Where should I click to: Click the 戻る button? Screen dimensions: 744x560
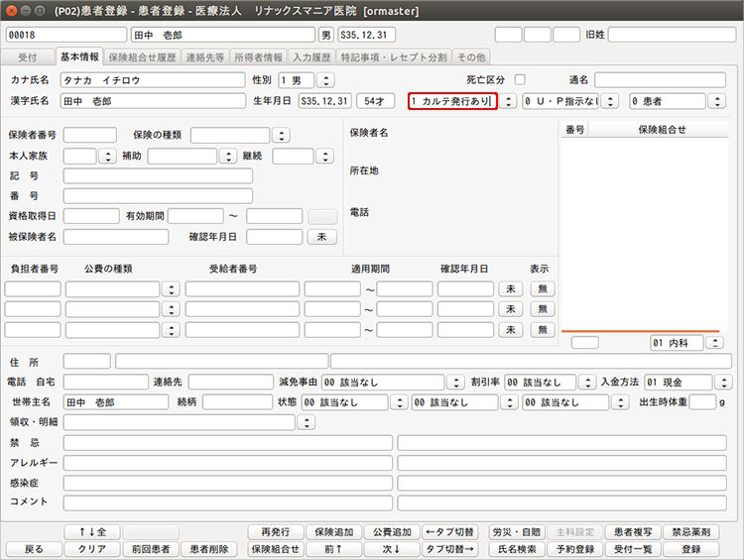coord(34,549)
